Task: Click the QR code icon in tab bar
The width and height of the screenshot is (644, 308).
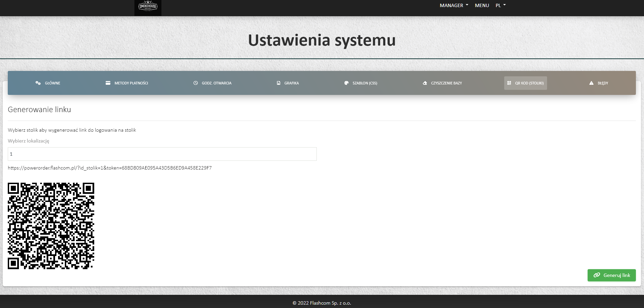Action: pyautogui.click(x=509, y=83)
